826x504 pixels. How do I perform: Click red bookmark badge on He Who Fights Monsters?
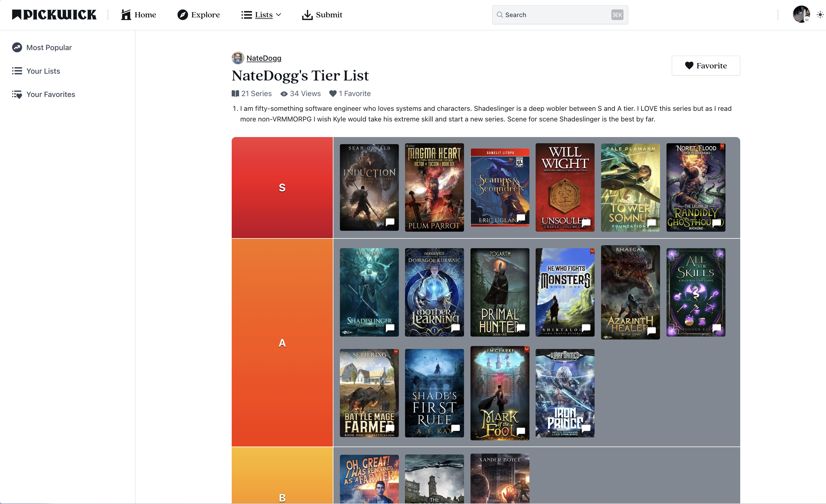click(x=592, y=251)
